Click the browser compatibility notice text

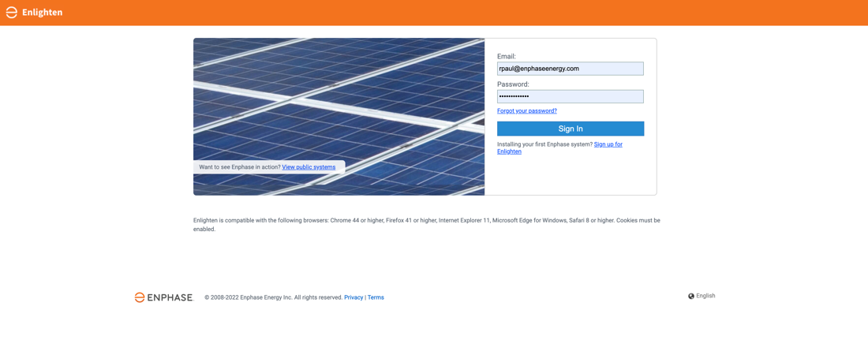pos(426,225)
